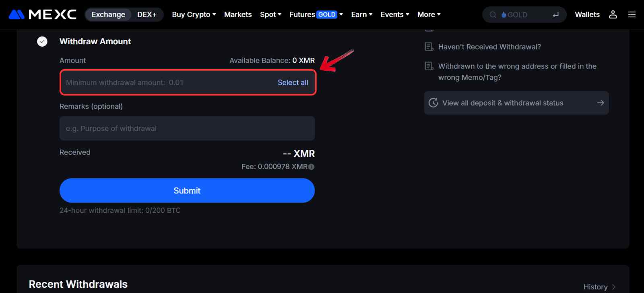The width and height of the screenshot is (644, 293).
Task: Click the Remarks purpose of withdrawal field
Action: pyautogui.click(x=187, y=128)
